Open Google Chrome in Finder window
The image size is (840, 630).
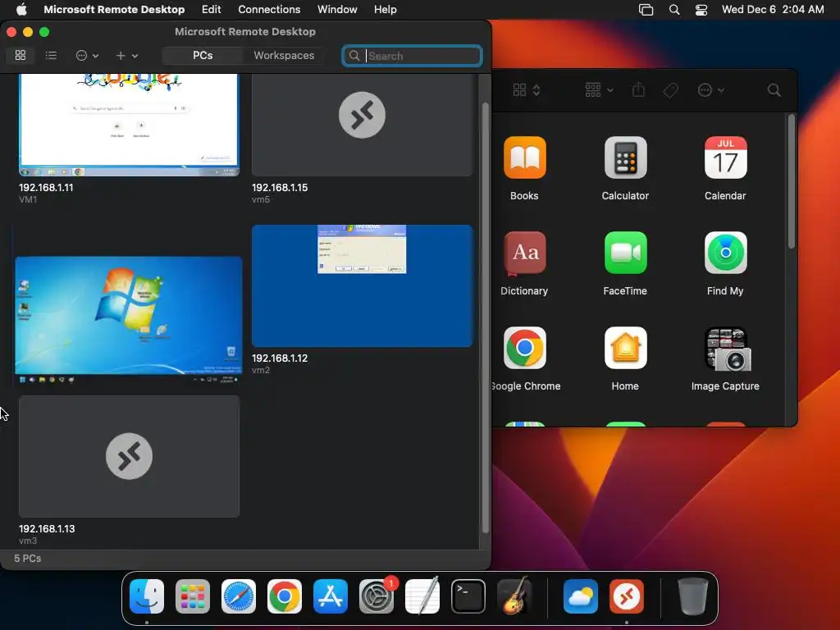click(524, 348)
